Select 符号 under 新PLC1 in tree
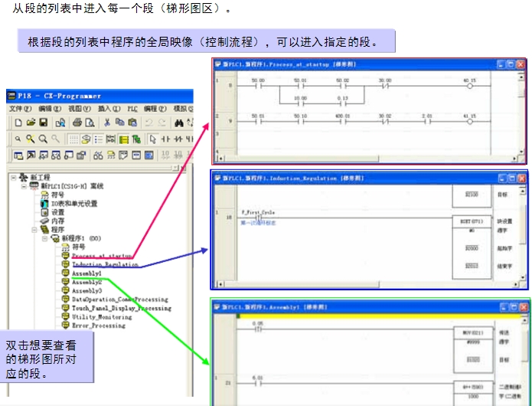532x406 pixels. click(x=57, y=195)
